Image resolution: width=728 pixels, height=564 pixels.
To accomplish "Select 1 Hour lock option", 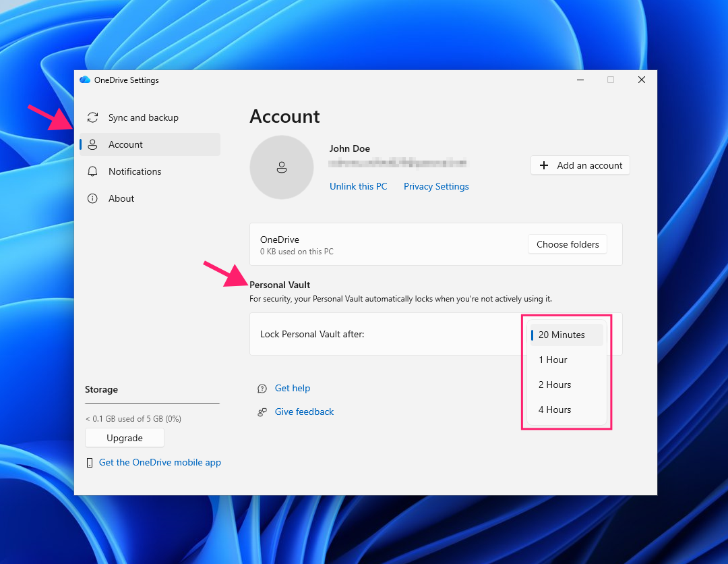I will [x=566, y=360].
